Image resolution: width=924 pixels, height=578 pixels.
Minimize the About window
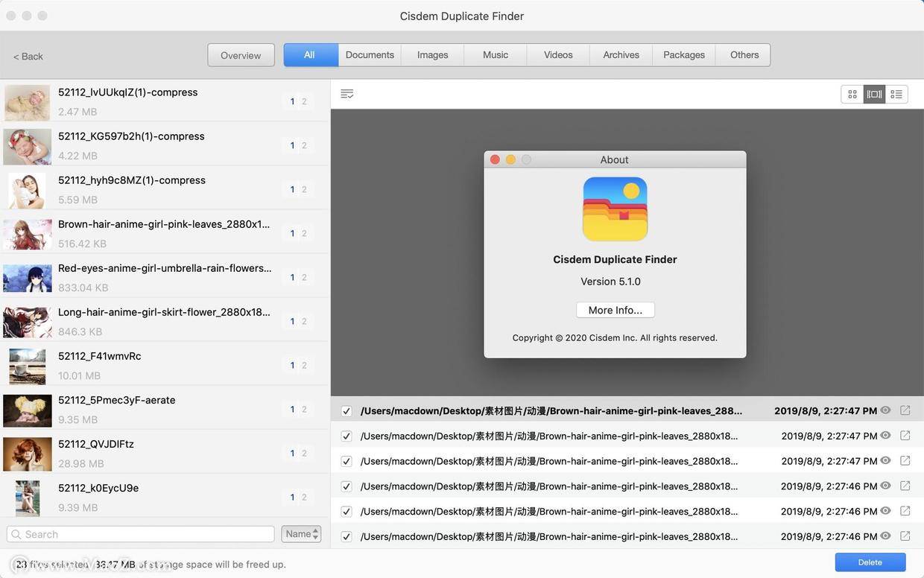(510, 159)
